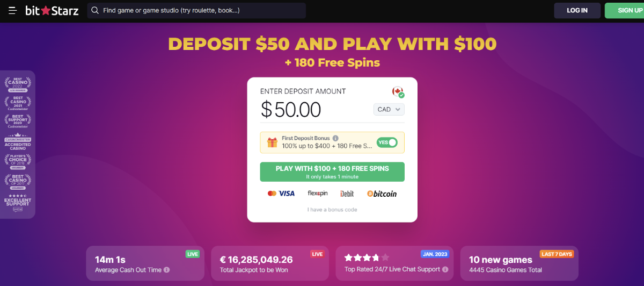Click the First Deposit Bonus info icon
This screenshot has width=644, height=286.
tap(335, 138)
